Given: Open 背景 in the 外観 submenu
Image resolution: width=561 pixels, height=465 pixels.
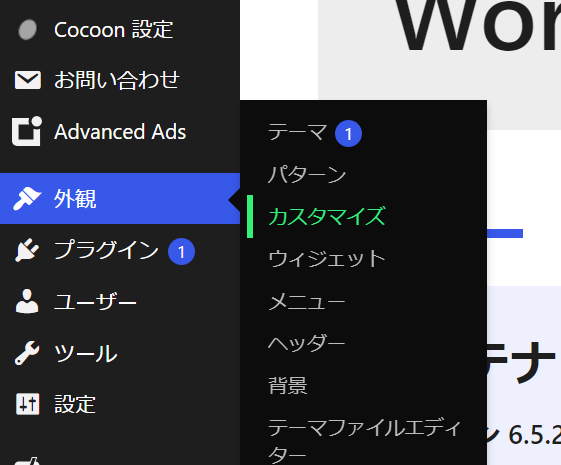Looking at the screenshot, I should pyautogui.click(x=288, y=385).
